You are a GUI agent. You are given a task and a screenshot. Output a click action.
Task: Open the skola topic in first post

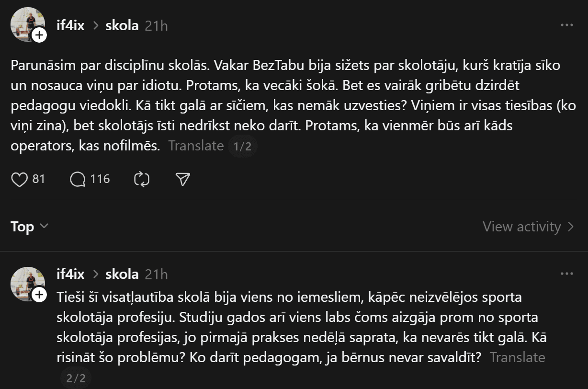tap(122, 25)
